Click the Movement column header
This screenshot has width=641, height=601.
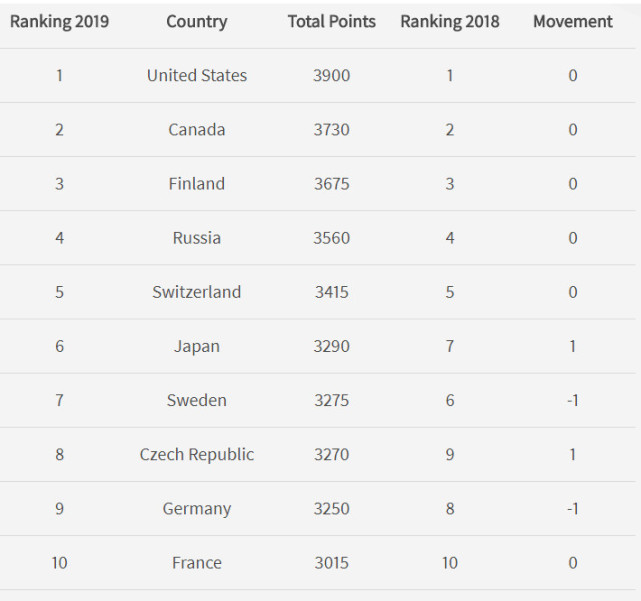pos(573,21)
